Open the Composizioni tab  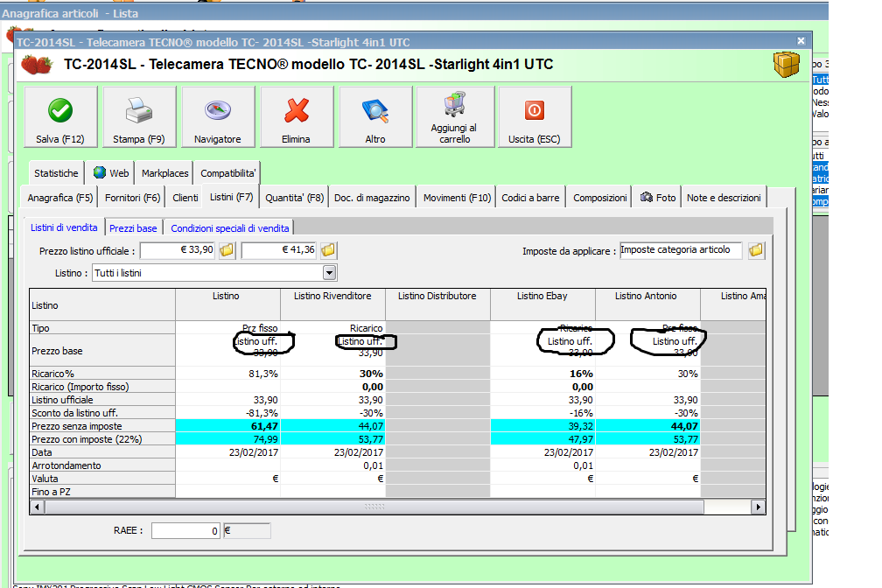(599, 198)
